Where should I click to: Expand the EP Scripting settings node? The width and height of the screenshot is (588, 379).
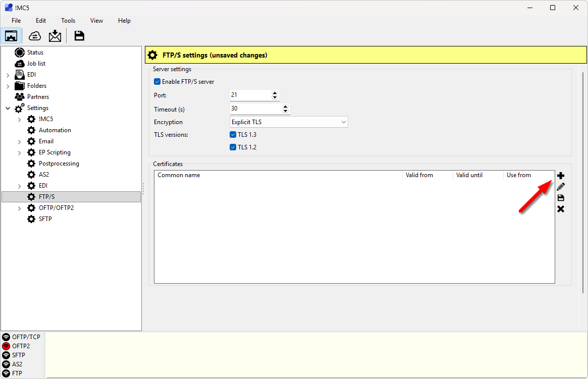coord(20,153)
